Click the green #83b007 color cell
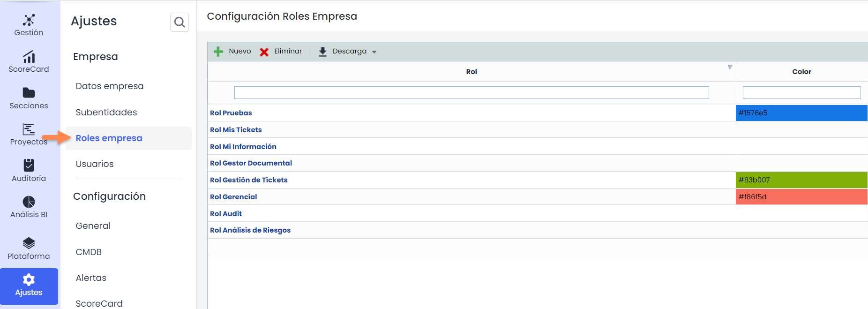The image size is (868, 309). [x=801, y=180]
